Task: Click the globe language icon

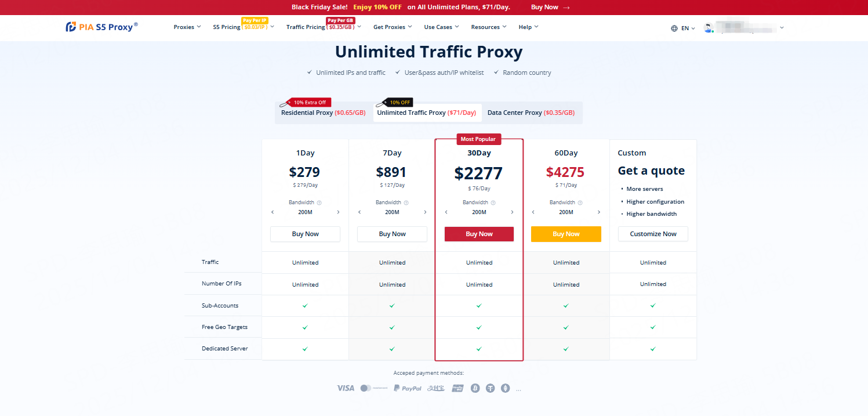Action: click(x=673, y=27)
